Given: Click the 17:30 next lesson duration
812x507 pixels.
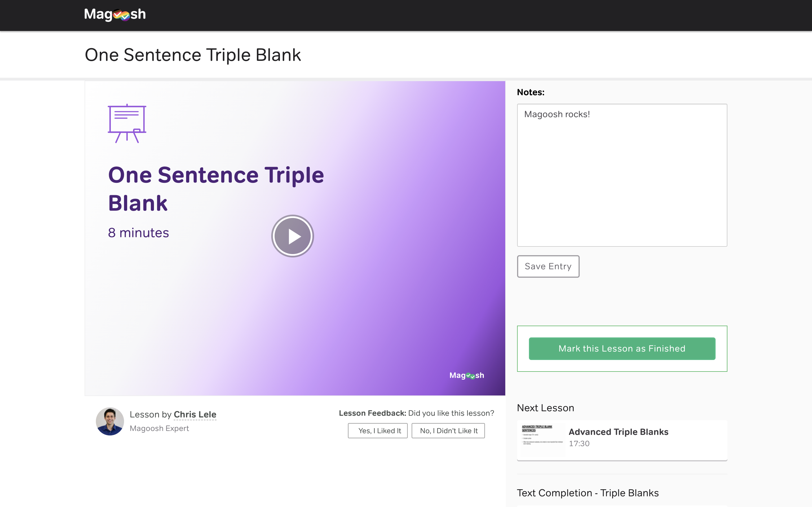Looking at the screenshot, I should pos(579,443).
